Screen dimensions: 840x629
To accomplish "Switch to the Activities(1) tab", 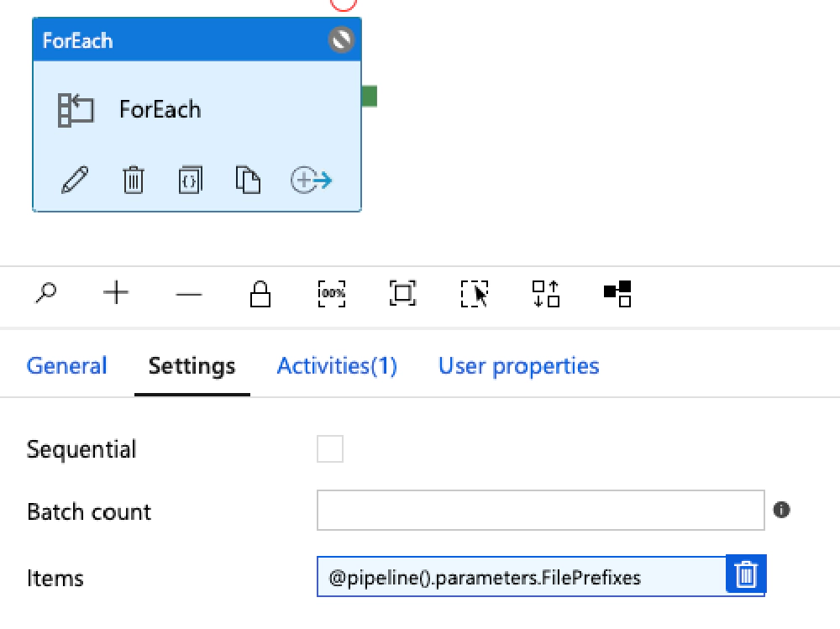I will (336, 365).
